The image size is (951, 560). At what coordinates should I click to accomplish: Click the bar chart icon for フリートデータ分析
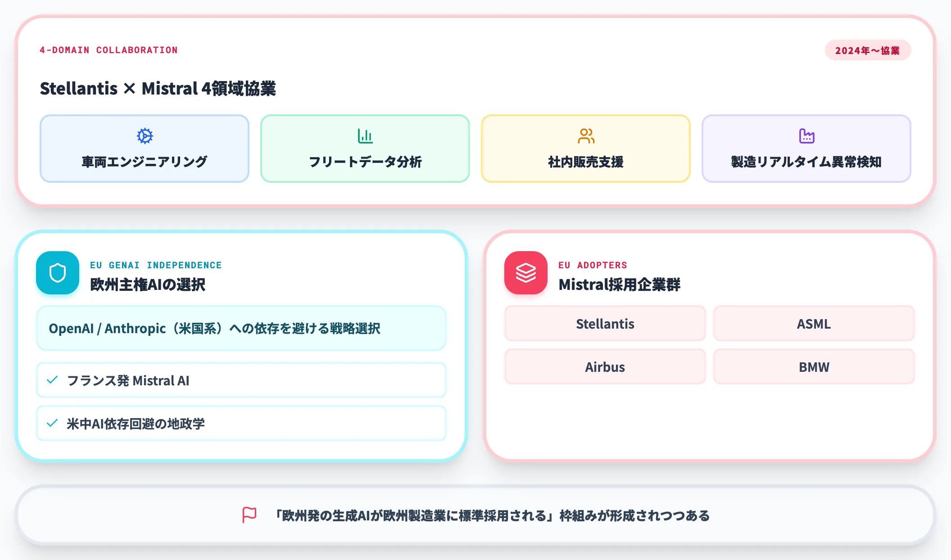[x=365, y=135]
